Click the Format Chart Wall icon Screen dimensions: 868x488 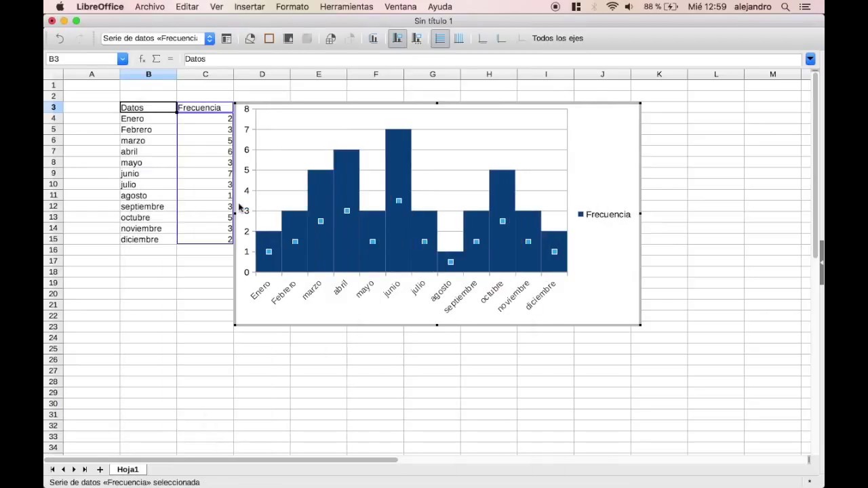click(288, 39)
